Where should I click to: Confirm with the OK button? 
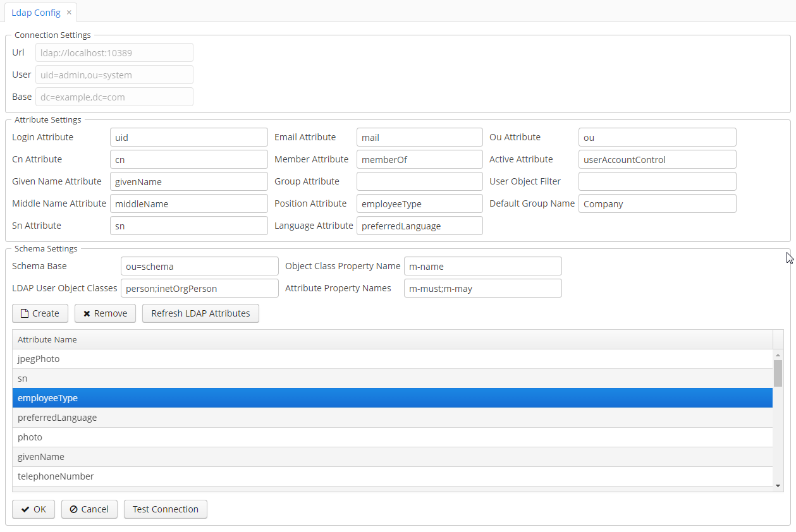click(34, 509)
